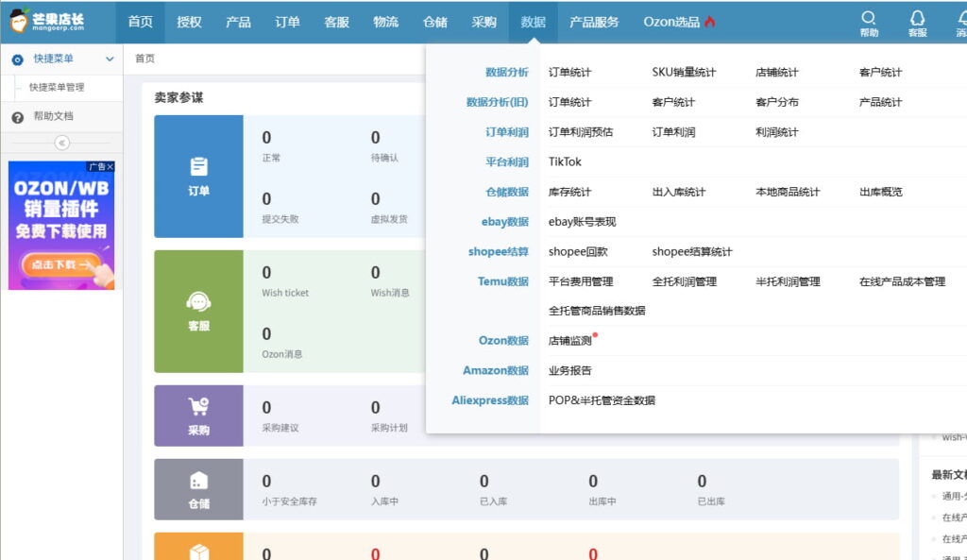Open the help docs question icon

[17, 117]
